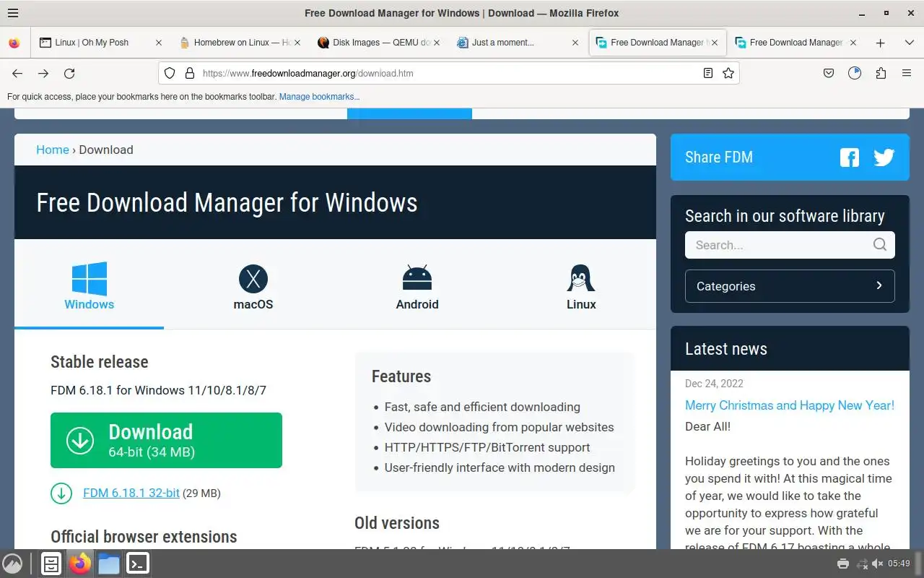Viewport: 924px width, 578px height.
Task: Go forward one page
Action: coord(43,73)
